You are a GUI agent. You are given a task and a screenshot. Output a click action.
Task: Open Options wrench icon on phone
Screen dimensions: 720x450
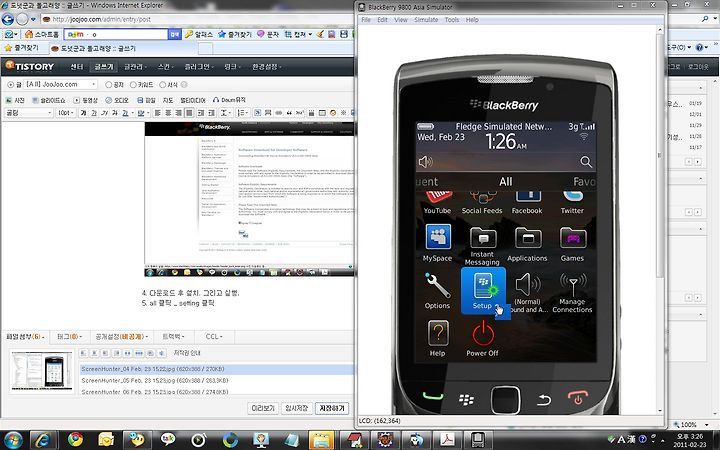pos(437,291)
